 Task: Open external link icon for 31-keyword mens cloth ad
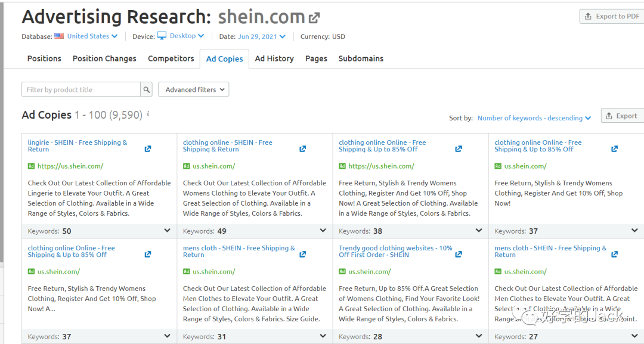[x=303, y=254]
